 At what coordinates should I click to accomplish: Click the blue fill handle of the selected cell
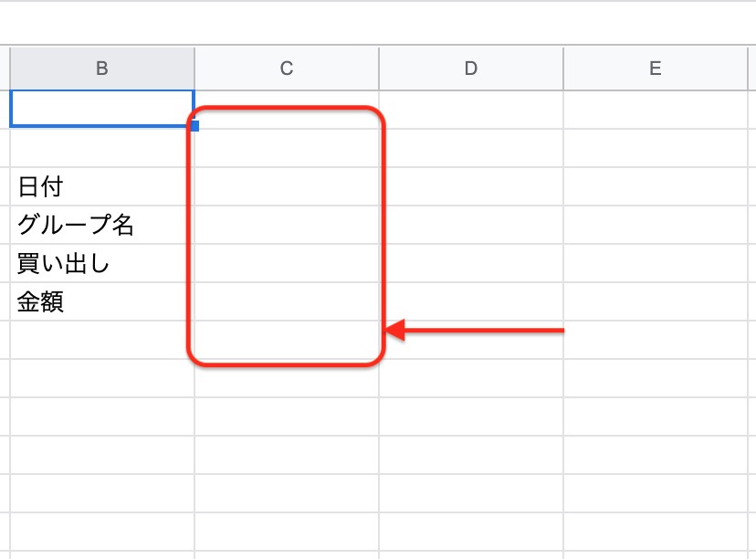point(194,126)
